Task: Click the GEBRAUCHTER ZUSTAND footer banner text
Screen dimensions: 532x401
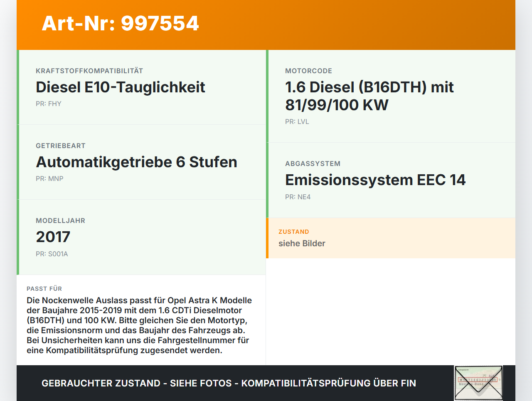Action: (229, 384)
